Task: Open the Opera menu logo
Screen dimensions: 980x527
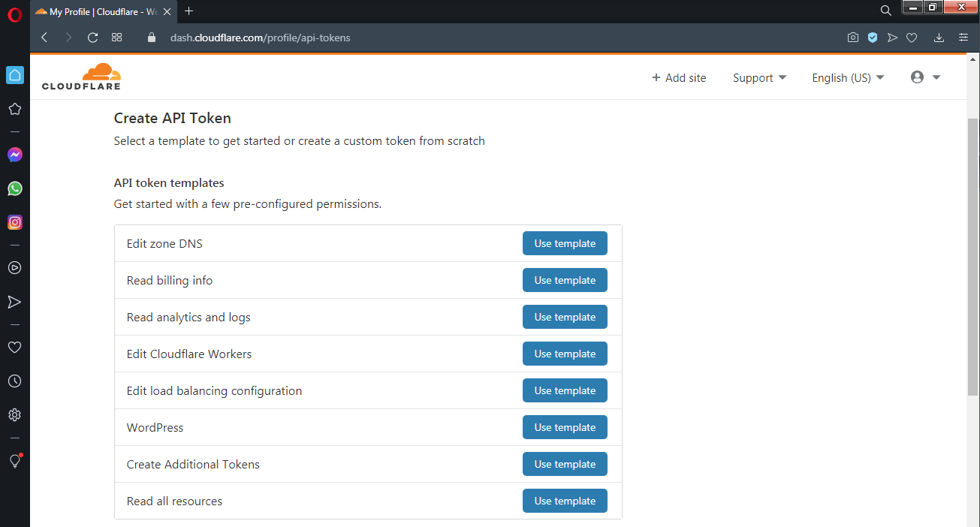Action: click(15, 13)
